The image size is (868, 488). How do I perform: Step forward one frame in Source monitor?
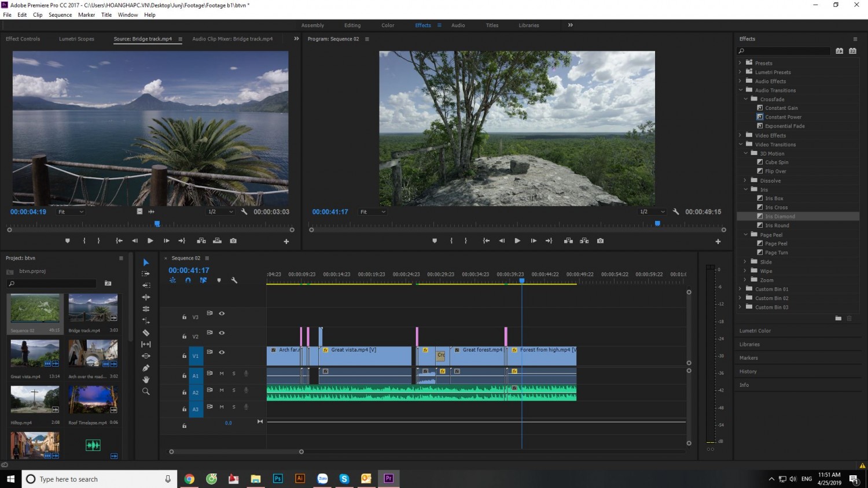click(x=166, y=241)
